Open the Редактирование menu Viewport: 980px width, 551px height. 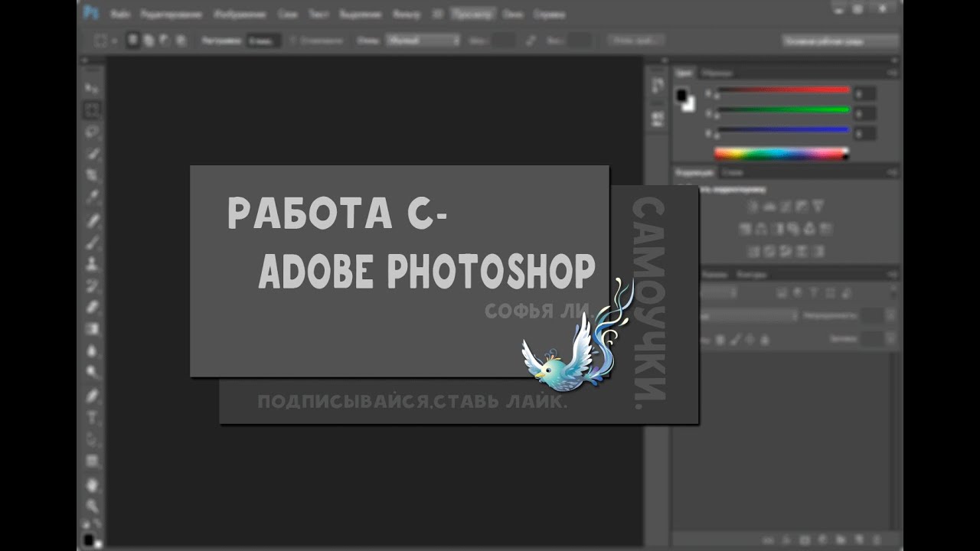click(x=171, y=14)
